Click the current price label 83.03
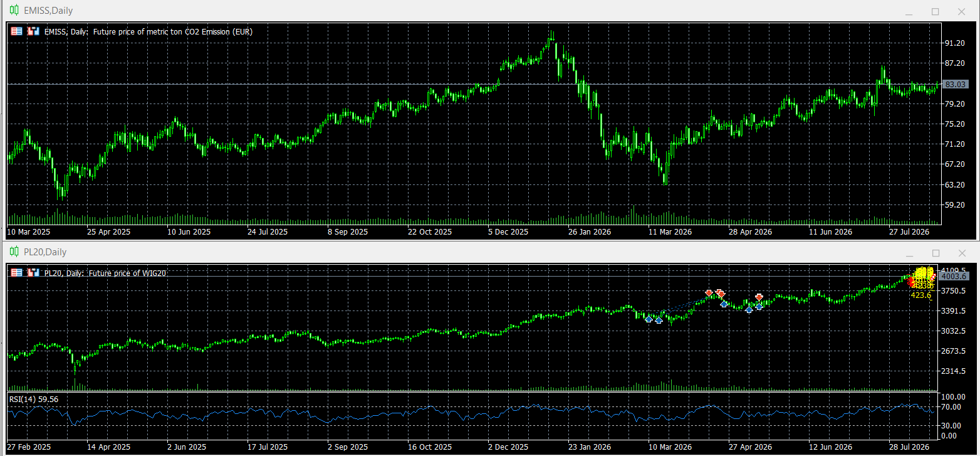 click(955, 84)
